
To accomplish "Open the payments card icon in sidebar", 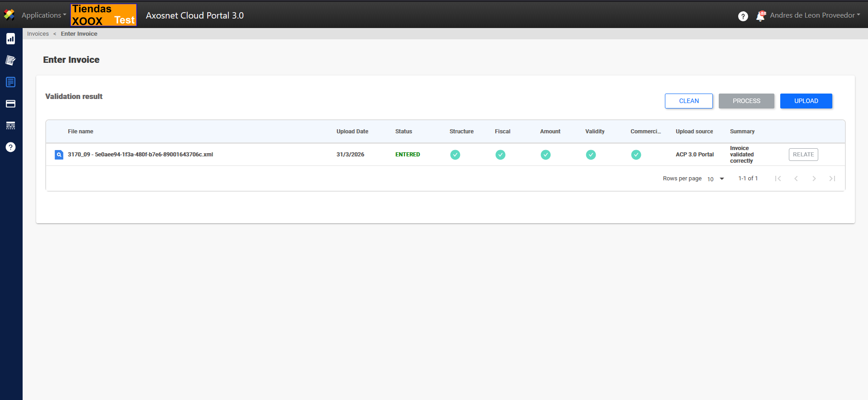I will 10,104.
